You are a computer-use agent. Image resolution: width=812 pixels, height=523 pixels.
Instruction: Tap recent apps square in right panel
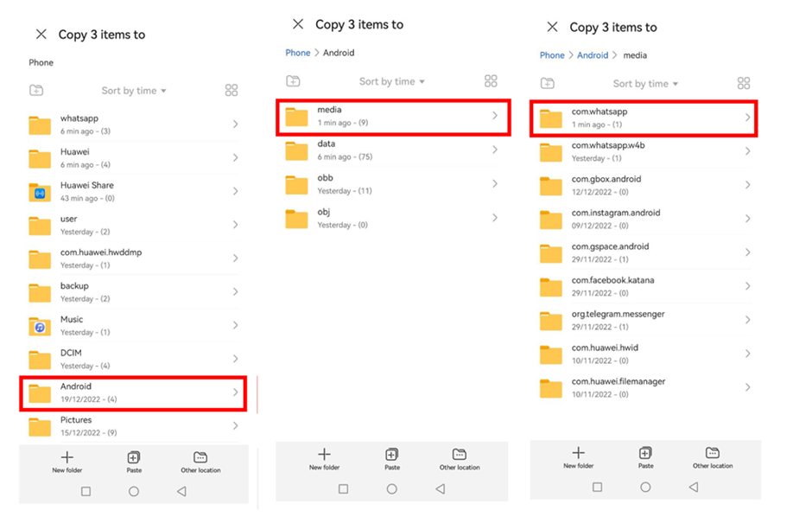(597, 487)
